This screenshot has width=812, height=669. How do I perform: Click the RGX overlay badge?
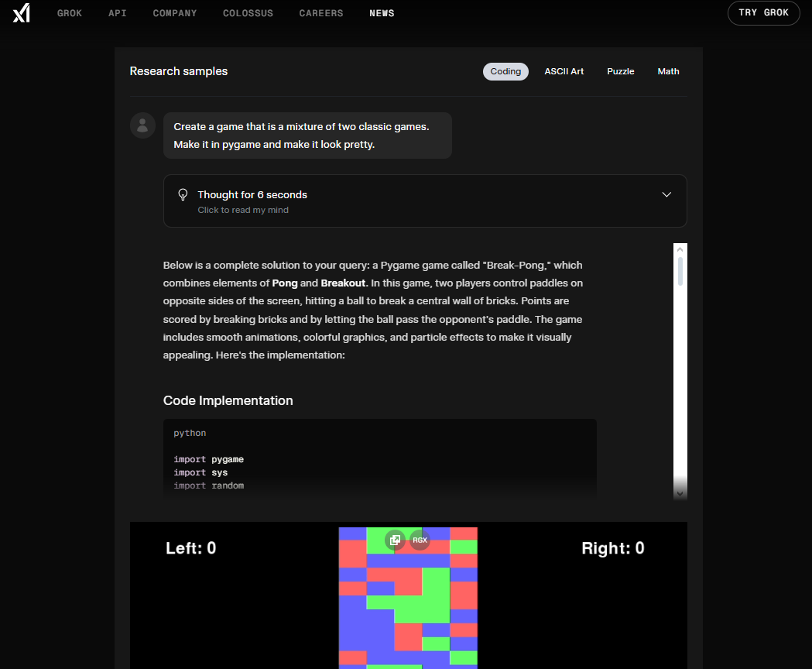[420, 540]
